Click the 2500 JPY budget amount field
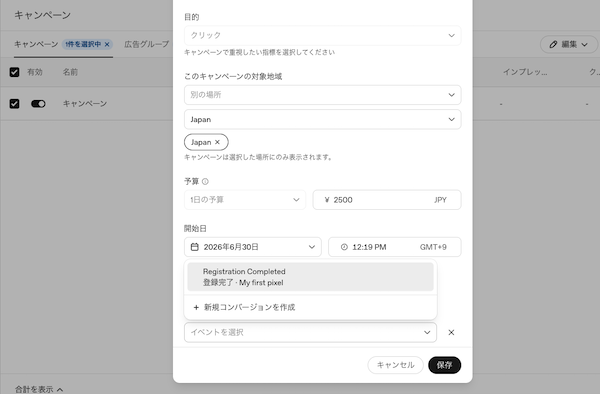The width and height of the screenshot is (600, 394). click(387, 200)
